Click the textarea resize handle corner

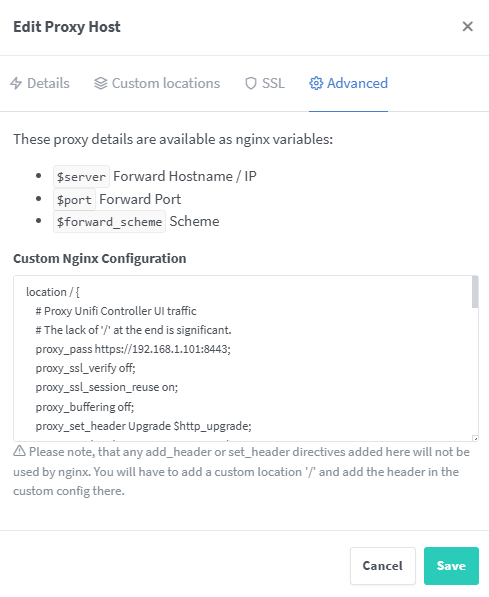pos(475,439)
